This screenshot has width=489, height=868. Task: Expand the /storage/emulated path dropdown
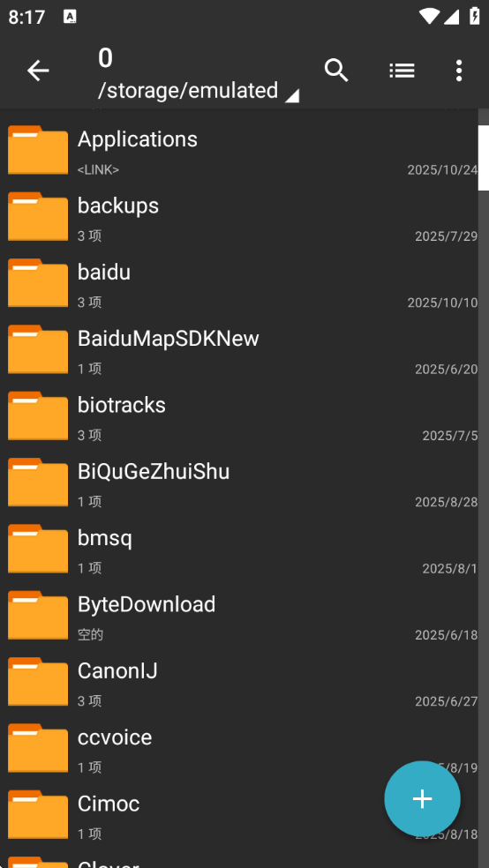pyautogui.click(x=199, y=90)
